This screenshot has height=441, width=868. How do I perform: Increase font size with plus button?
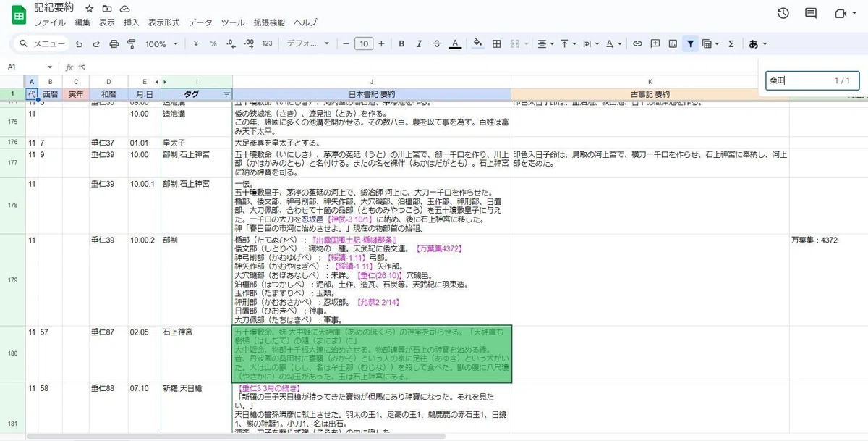coord(381,44)
